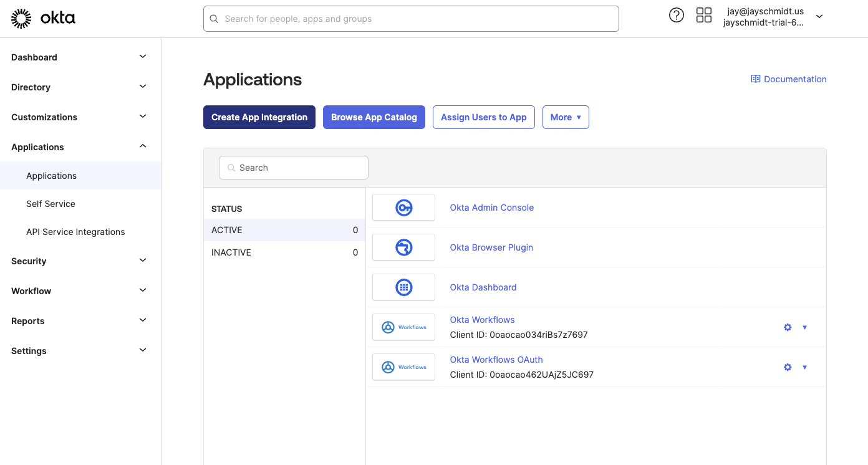Click the Okta Admin Console app icon
The image size is (868, 465).
tap(403, 207)
